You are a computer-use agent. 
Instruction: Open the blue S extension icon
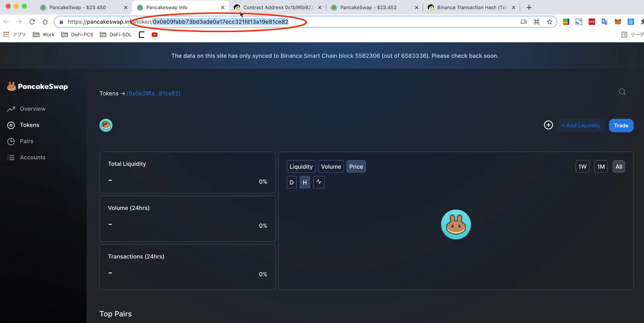pos(631,22)
